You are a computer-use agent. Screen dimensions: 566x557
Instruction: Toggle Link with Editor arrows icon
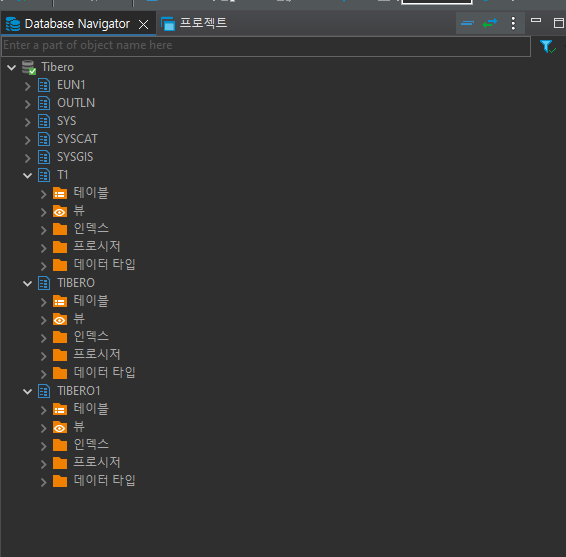point(490,23)
